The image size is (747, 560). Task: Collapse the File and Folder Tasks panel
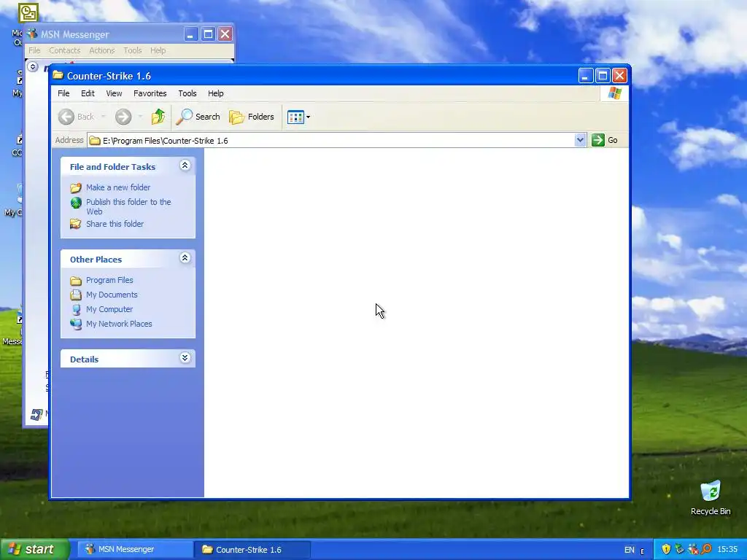(x=185, y=166)
